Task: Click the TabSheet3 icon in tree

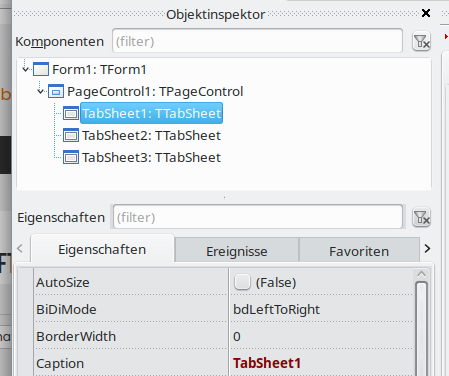Action: [71, 157]
